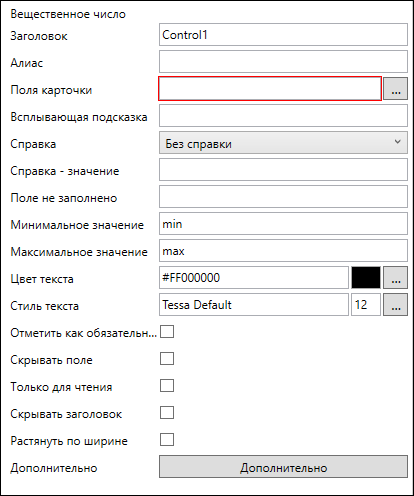Open ellipsis color picker for Цвет текста
This screenshot has width=414, height=496.
click(x=395, y=277)
